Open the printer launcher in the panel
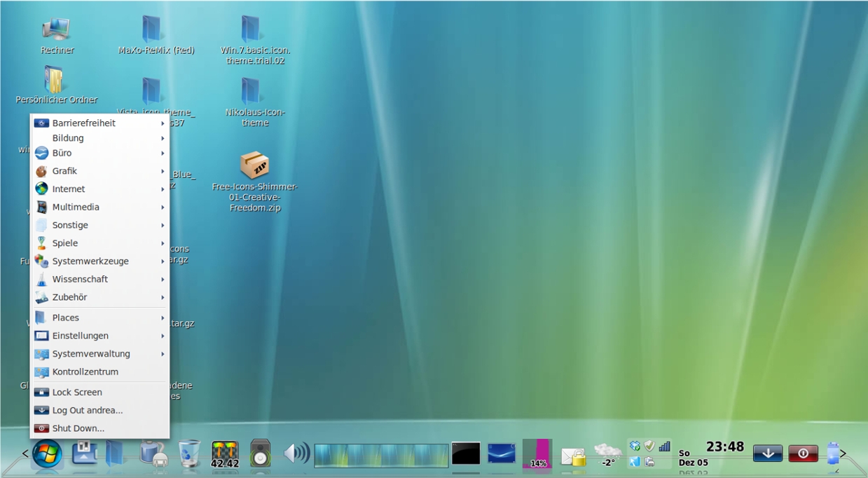 point(153,454)
